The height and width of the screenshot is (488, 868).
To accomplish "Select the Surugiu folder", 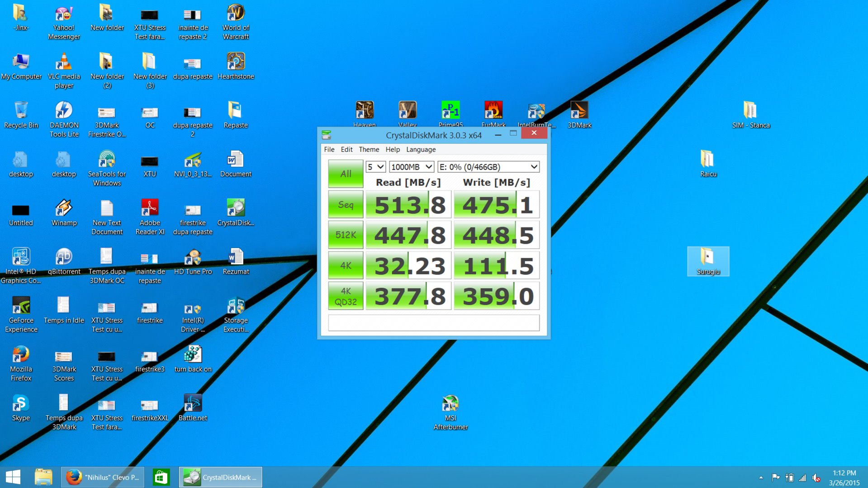I will [708, 262].
